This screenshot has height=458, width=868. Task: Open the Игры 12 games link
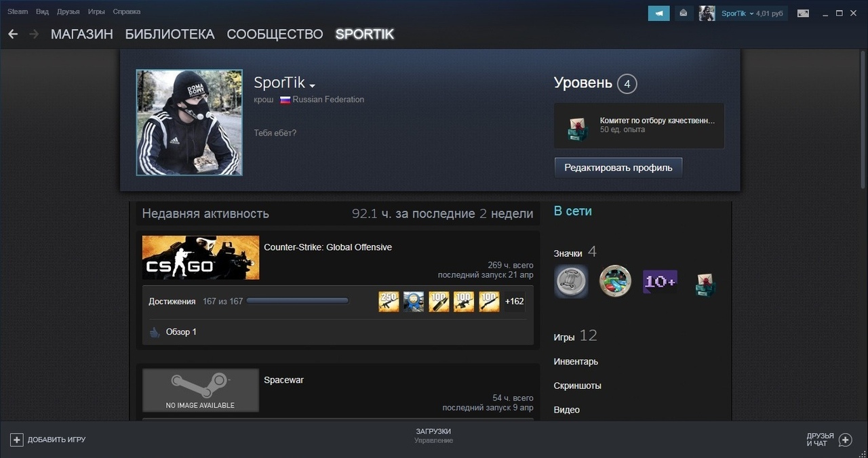coord(575,336)
